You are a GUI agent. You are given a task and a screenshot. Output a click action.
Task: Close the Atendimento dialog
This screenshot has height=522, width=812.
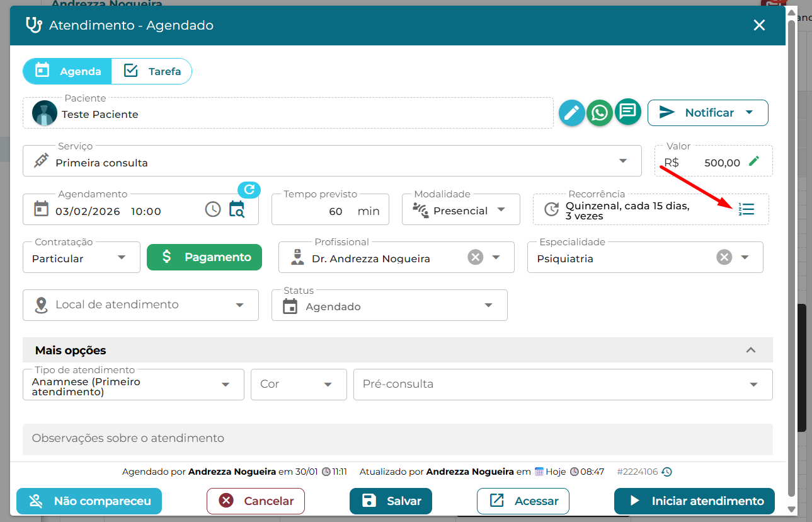tap(759, 25)
